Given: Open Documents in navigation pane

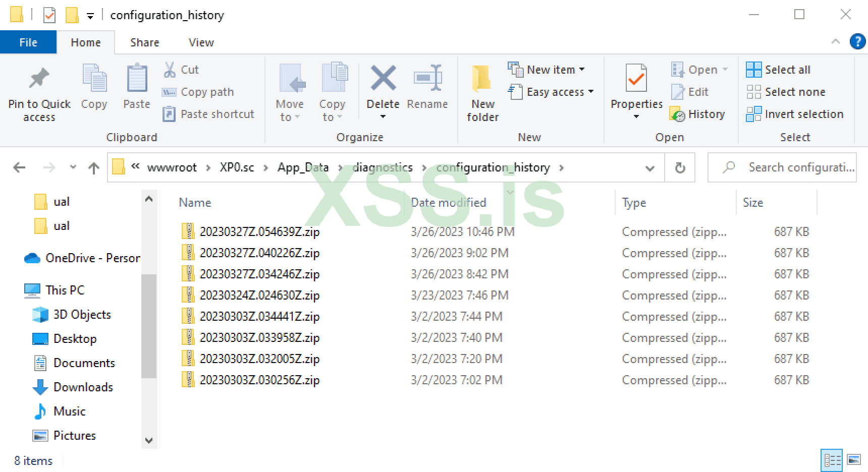Looking at the screenshot, I should coord(74,363).
